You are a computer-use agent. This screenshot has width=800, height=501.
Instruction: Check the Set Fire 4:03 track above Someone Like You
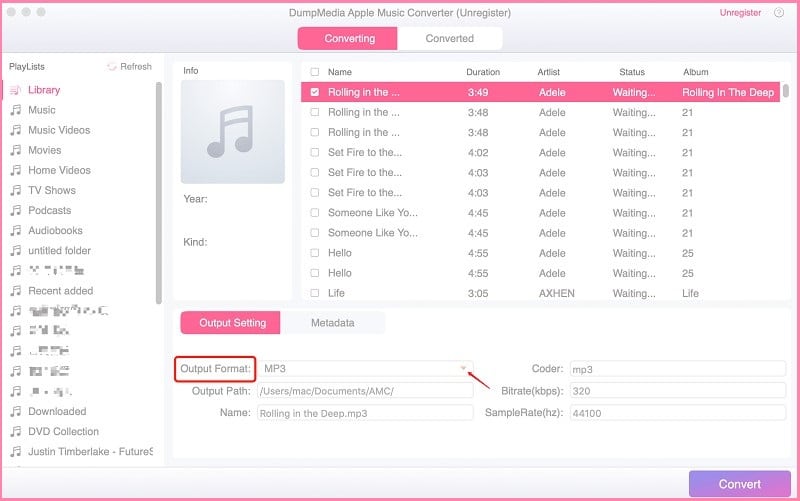tap(315, 193)
